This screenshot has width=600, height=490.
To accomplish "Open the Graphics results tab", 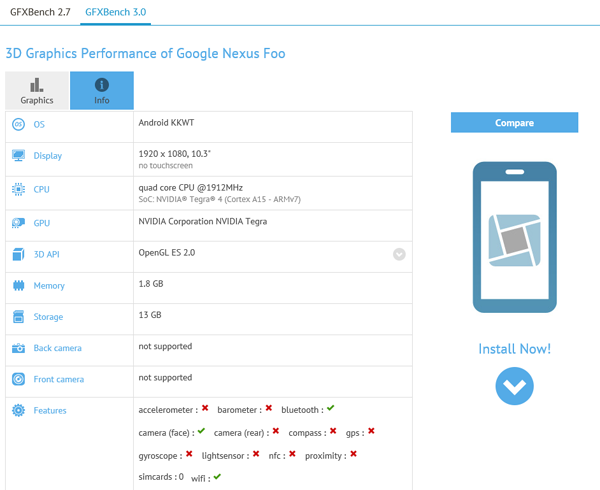I will click(37, 91).
